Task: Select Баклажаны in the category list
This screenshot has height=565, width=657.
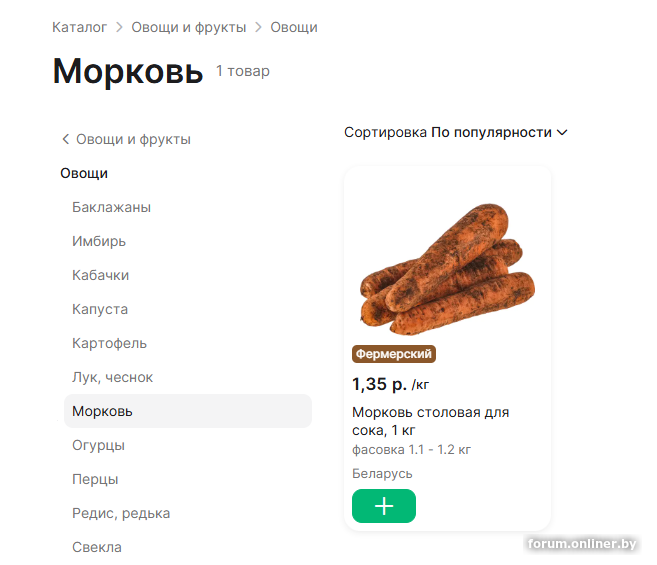Action: pyautogui.click(x=111, y=207)
